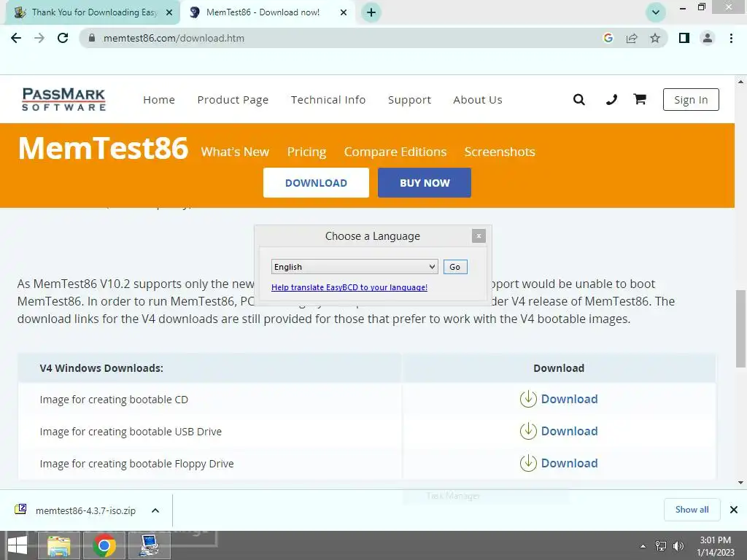Click the Google icon in address bar
Image resolution: width=747 pixels, height=560 pixels.
[608, 38]
